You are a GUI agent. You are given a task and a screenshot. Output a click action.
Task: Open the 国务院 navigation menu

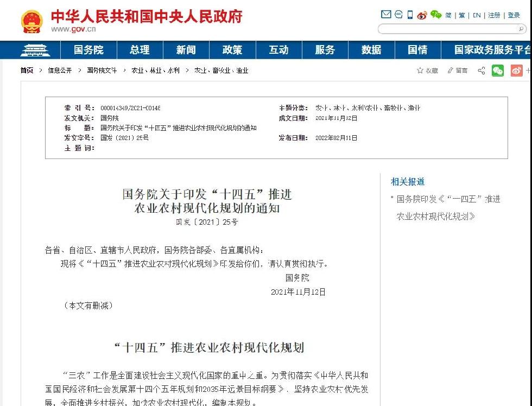pos(88,50)
